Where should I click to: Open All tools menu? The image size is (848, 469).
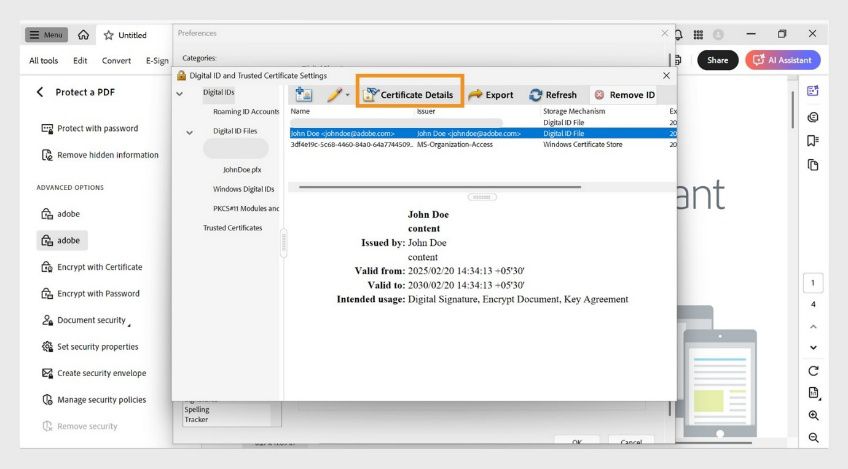[43, 61]
